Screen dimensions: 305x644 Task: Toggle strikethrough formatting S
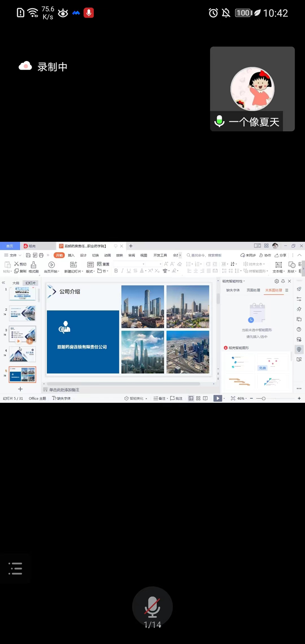pos(135,271)
